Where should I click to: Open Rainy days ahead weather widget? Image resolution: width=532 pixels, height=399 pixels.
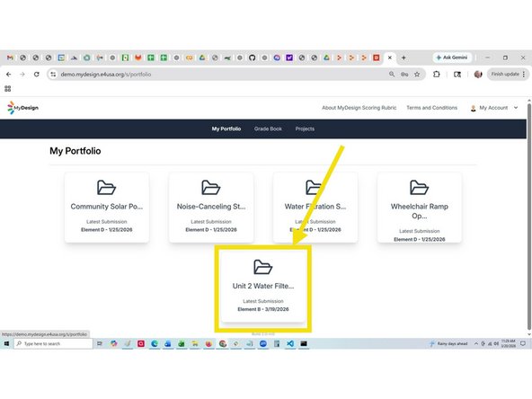448,343
